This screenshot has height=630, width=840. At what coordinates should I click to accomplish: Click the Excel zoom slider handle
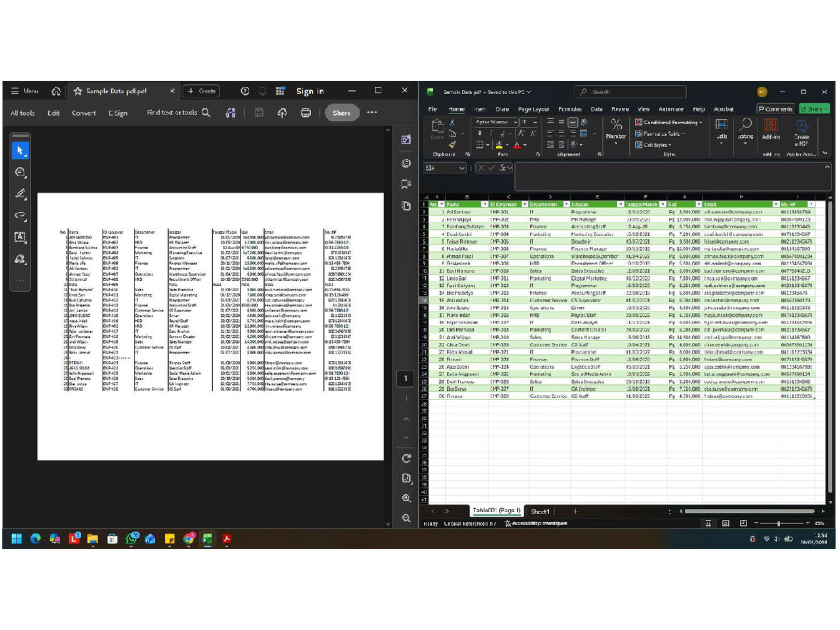pos(779,523)
